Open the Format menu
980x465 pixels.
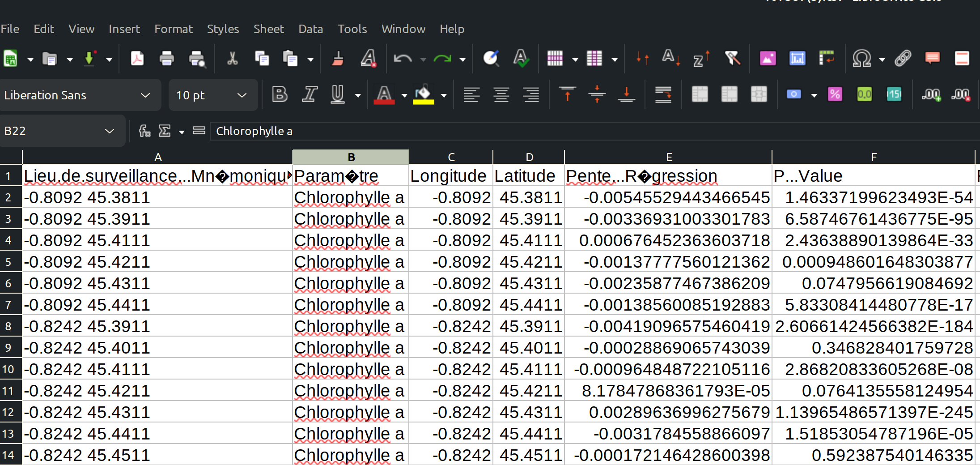pos(174,29)
